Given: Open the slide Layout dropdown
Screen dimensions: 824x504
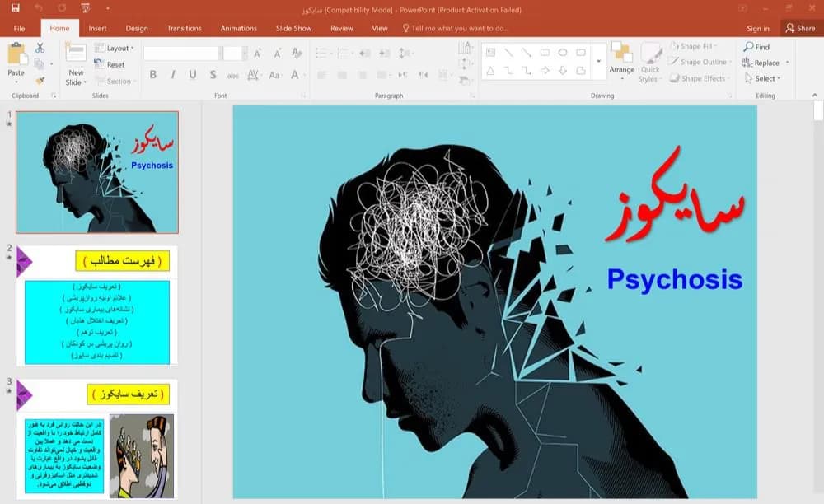Looking at the screenshot, I should 114,48.
